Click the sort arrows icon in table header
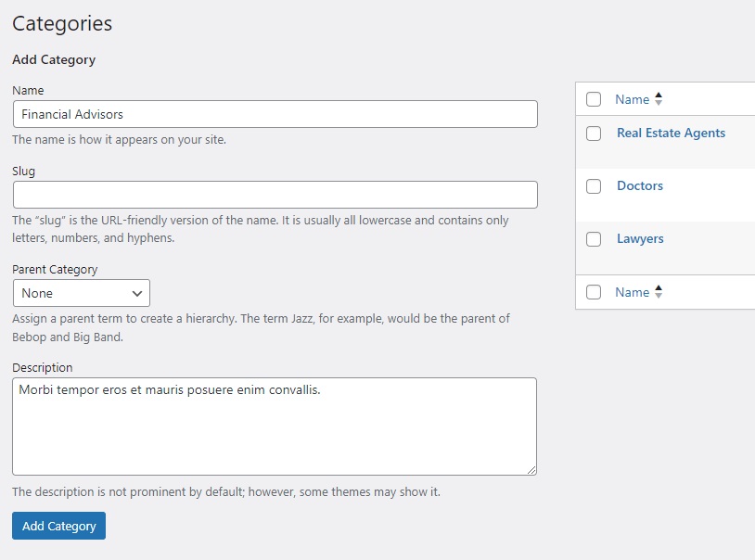 (x=659, y=99)
